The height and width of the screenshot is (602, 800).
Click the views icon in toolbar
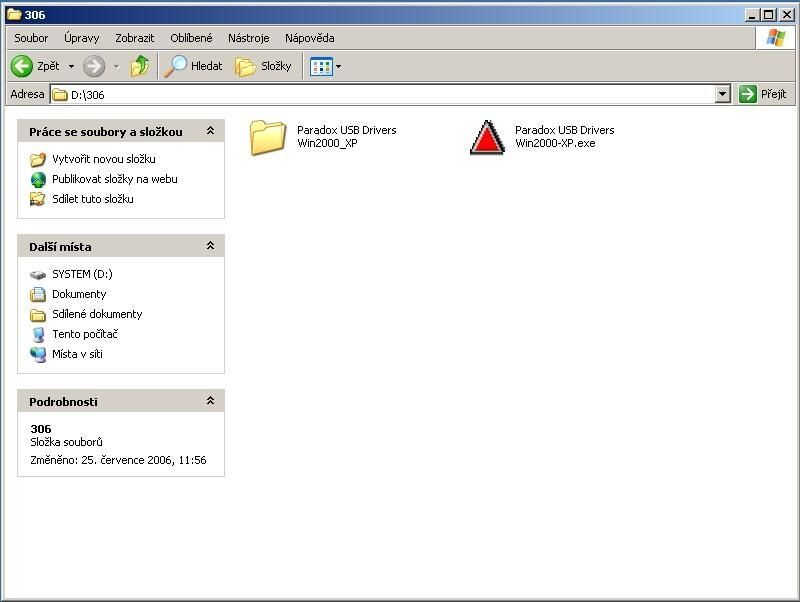click(x=321, y=66)
